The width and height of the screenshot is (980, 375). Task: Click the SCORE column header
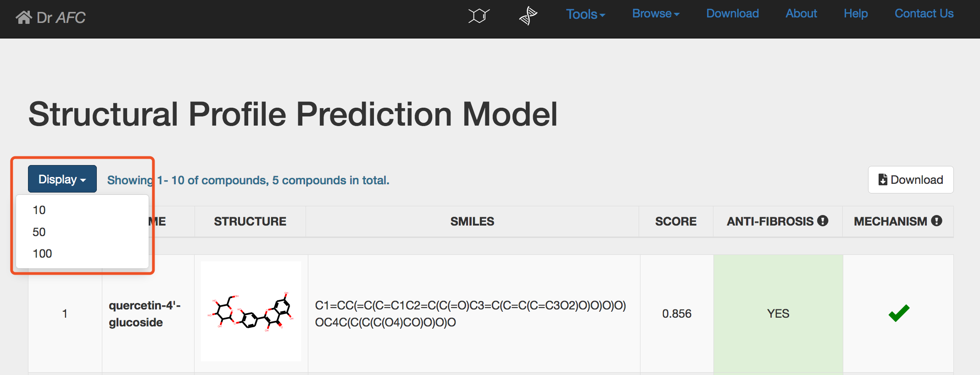tap(676, 221)
